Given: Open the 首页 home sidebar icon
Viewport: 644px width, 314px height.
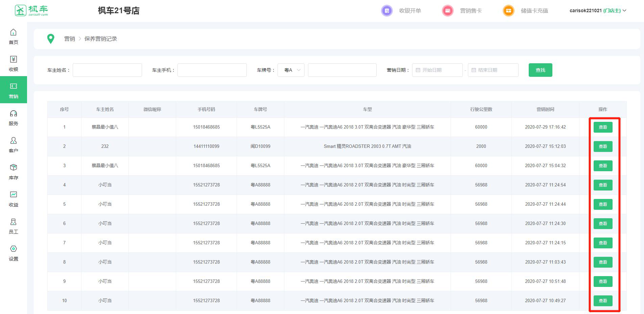Looking at the screenshot, I should click(13, 32).
